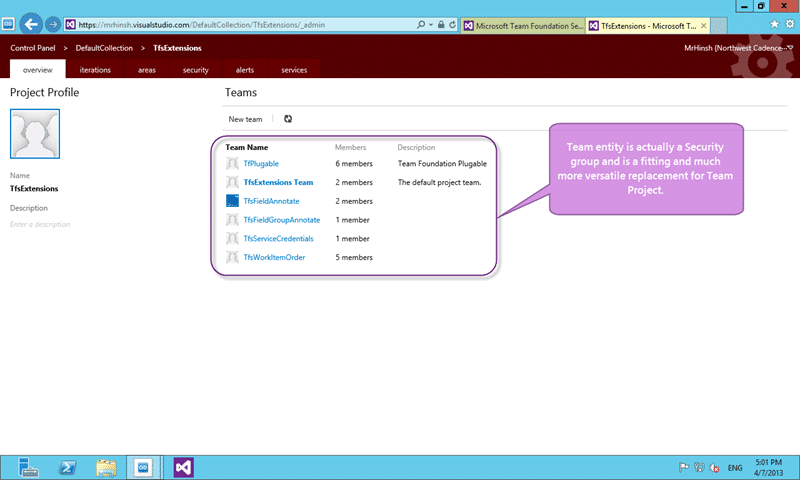This screenshot has height=480, width=800.
Task: Click TfsExtensions breadcrumb link
Action: tap(177, 48)
